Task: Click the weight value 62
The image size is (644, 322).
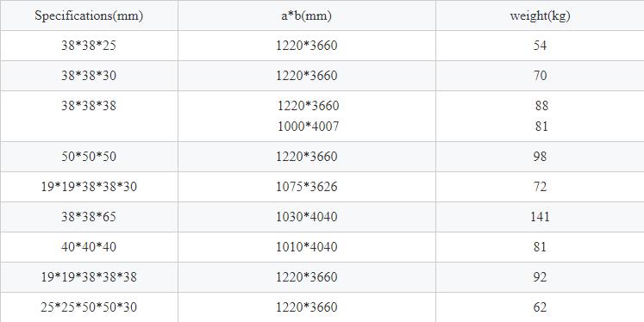Action: pyautogui.click(x=540, y=307)
